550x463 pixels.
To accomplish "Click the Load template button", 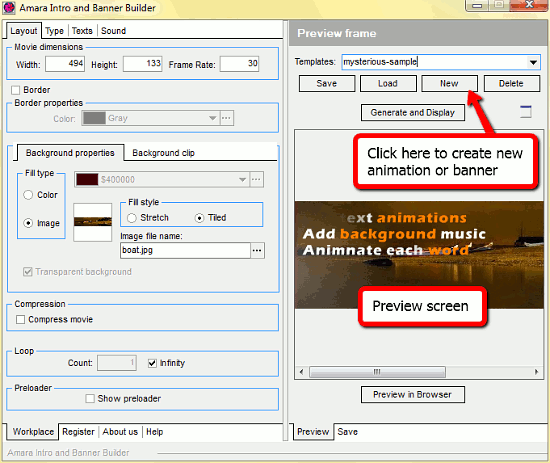I will 388,83.
